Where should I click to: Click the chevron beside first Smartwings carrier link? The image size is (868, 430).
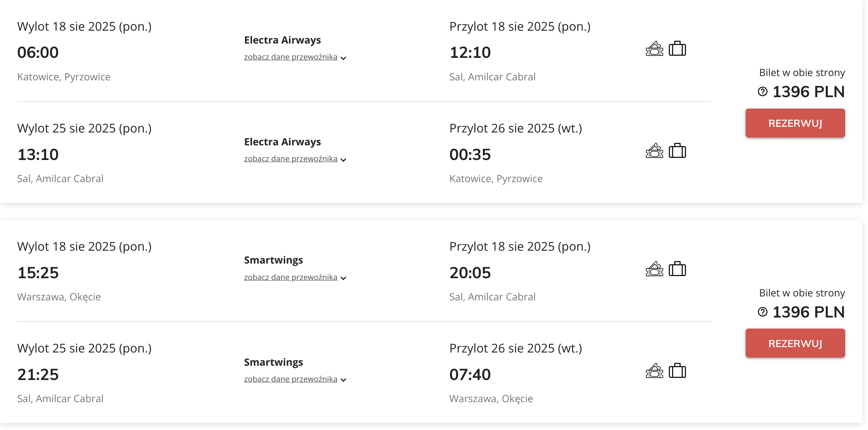coord(343,278)
